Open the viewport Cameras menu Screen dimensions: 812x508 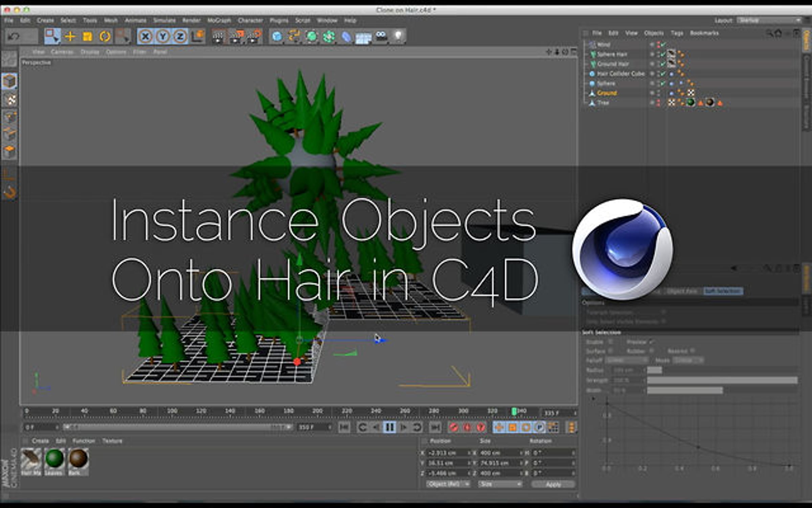62,52
